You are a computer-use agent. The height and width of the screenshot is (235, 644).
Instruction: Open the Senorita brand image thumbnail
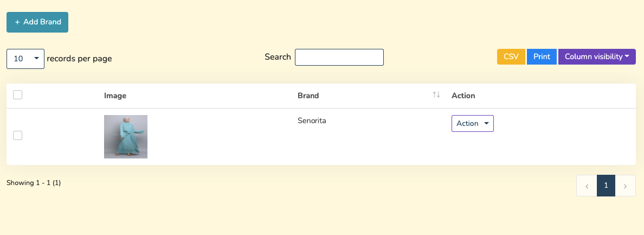(126, 137)
